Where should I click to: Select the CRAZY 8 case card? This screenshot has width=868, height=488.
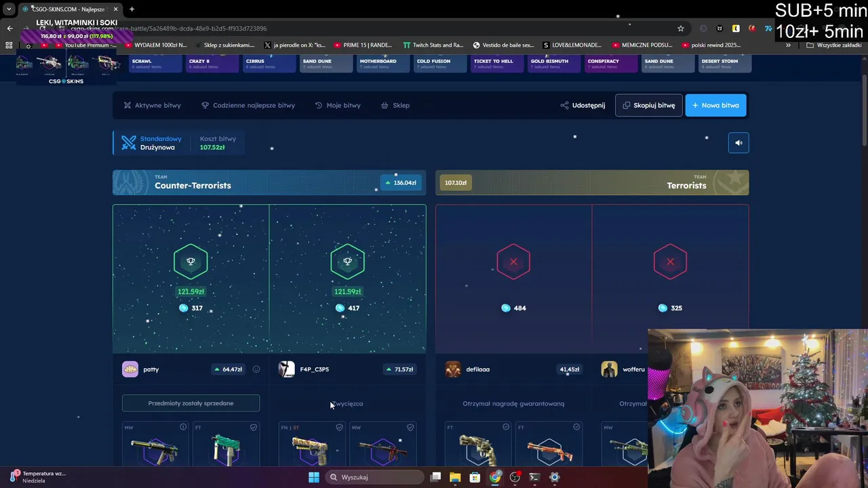212,63
